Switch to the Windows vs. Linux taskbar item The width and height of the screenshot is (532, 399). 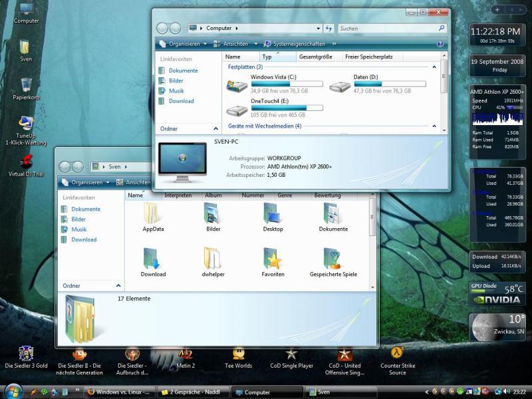click(x=121, y=392)
